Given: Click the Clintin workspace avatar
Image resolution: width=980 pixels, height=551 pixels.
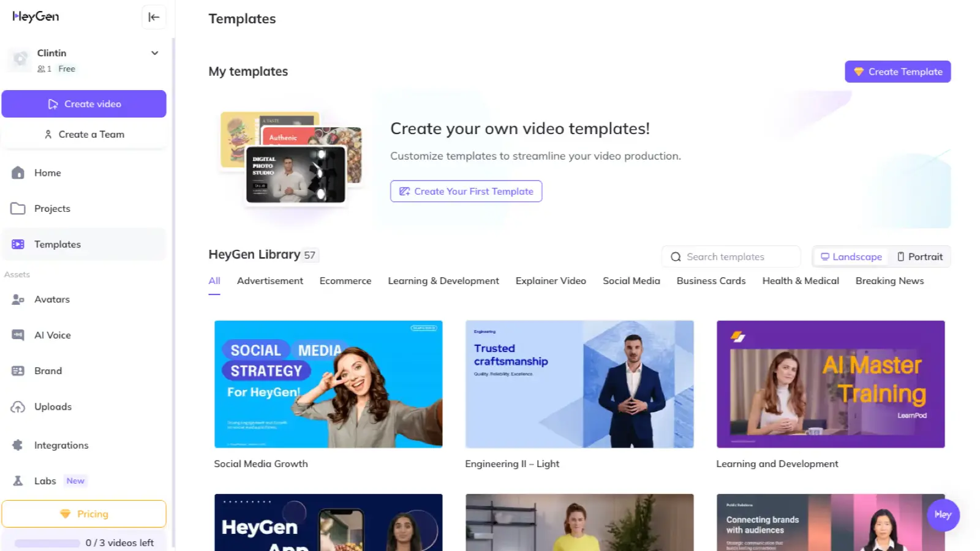Looking at the screenshot, I should tap(20, 59).
